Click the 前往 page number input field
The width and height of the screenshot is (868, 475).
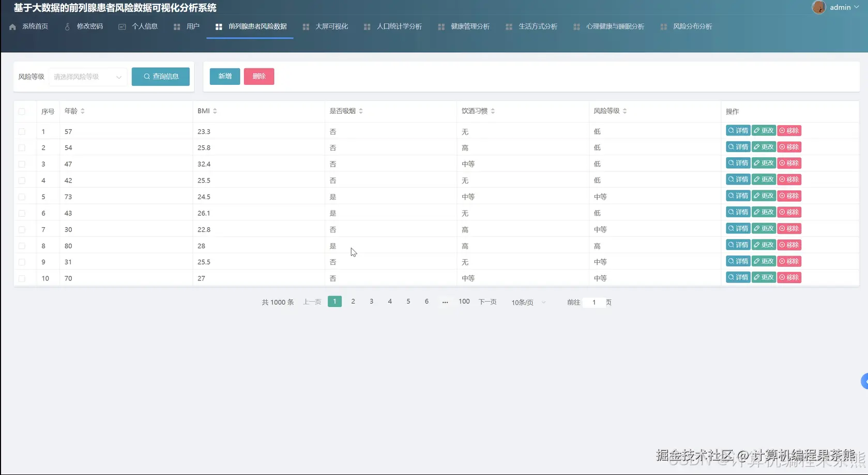pos(594,302)
